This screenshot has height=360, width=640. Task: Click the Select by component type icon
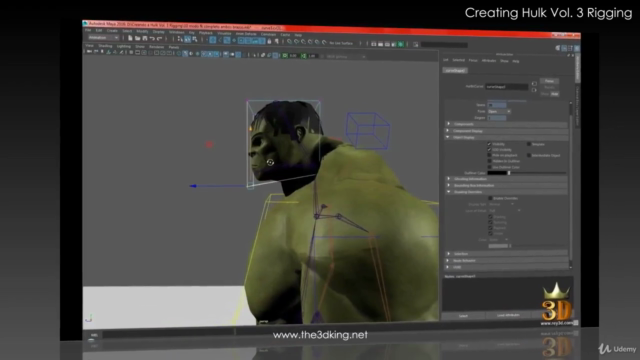195,39
